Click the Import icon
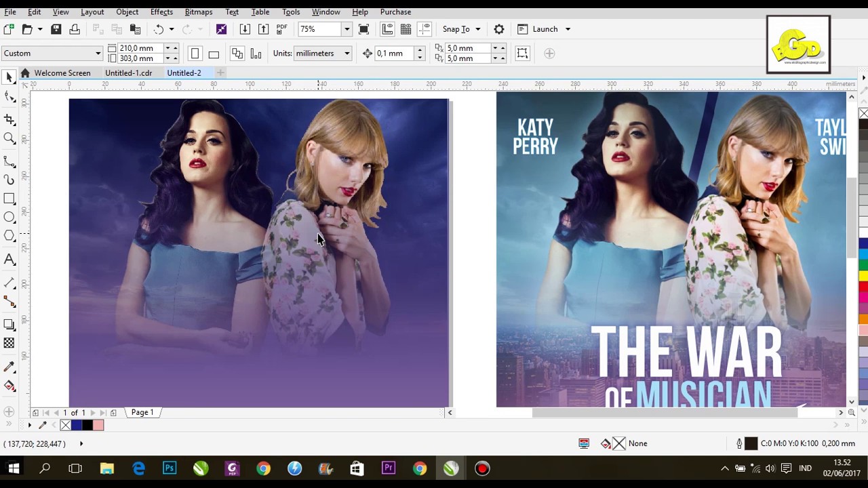868x488 pixels. coord(245,29)
